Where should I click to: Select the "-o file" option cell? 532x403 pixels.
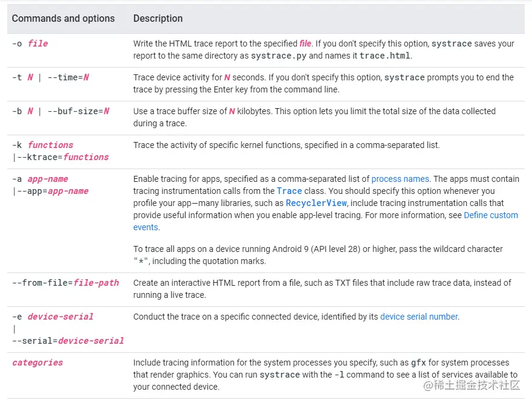pos(30,44)
